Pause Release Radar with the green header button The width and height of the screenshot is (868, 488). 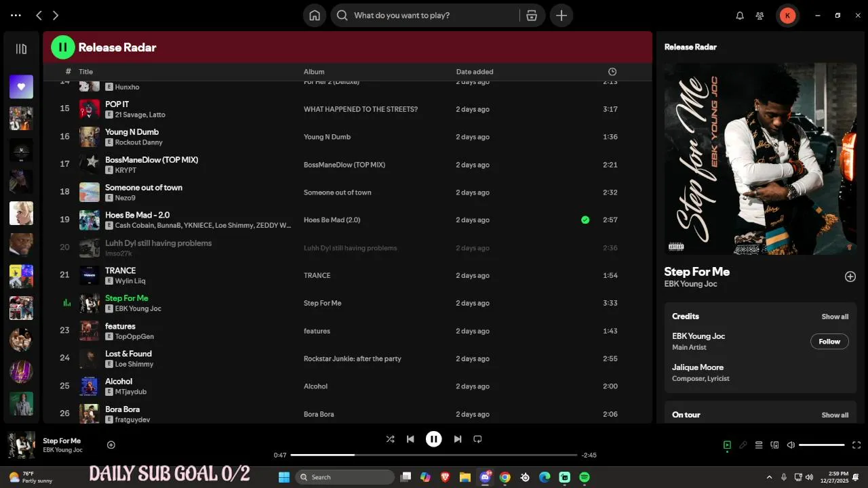(63, 47)
